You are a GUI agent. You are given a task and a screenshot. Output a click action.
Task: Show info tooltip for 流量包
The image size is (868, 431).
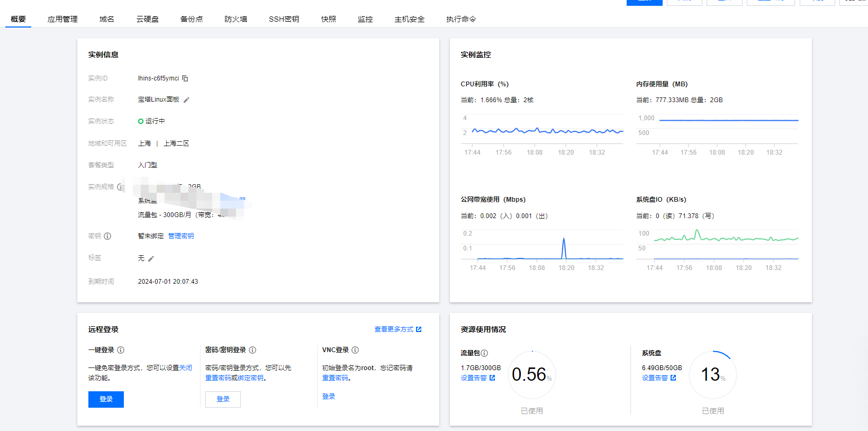point(484,353)
